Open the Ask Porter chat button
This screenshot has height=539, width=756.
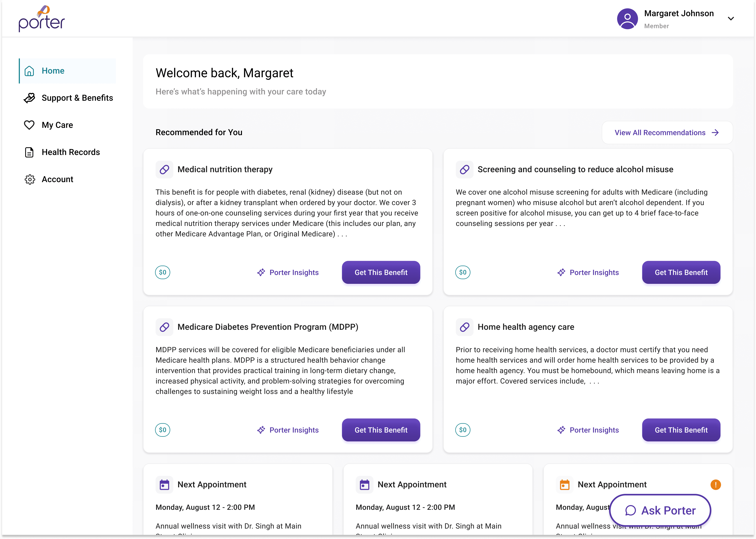pos(660,510)
